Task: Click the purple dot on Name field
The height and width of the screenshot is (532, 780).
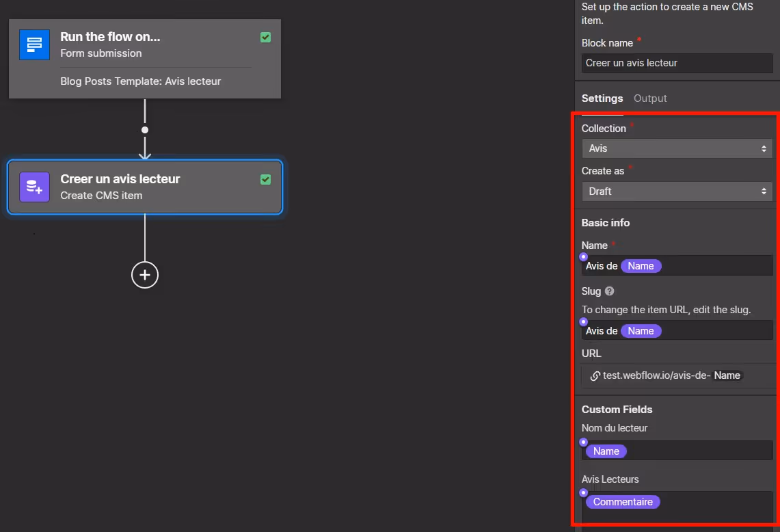Action: pyautogui.click(x=584, y=257)
